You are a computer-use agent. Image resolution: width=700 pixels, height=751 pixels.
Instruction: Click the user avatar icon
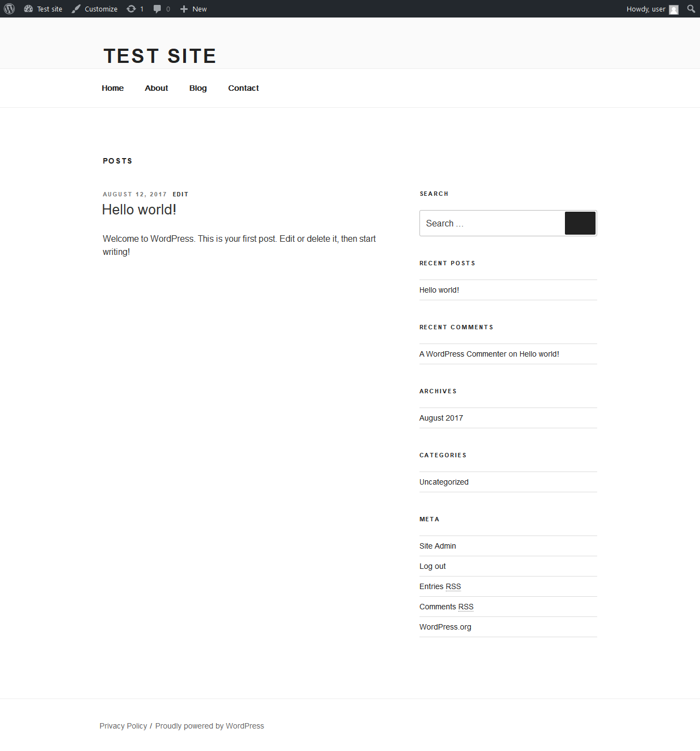point(674,9)
